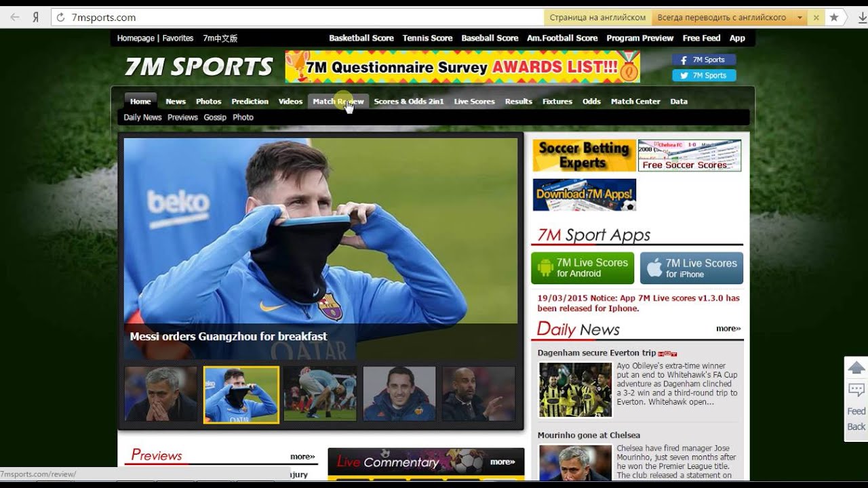The width and height of the screenshot is (868, 488).
Task: Open 7M Live Scores for iPhone
Action: 692,268
